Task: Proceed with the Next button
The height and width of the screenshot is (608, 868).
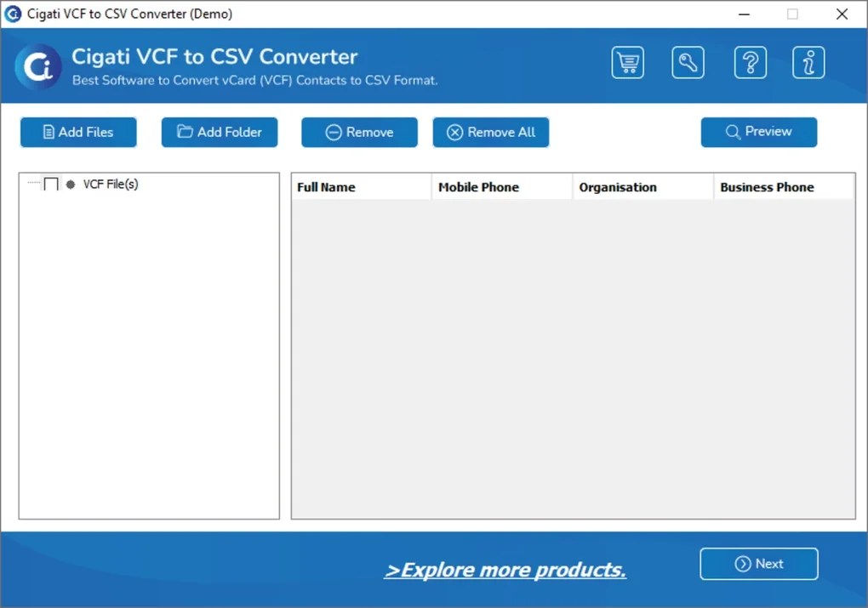Action: point(759,564)
